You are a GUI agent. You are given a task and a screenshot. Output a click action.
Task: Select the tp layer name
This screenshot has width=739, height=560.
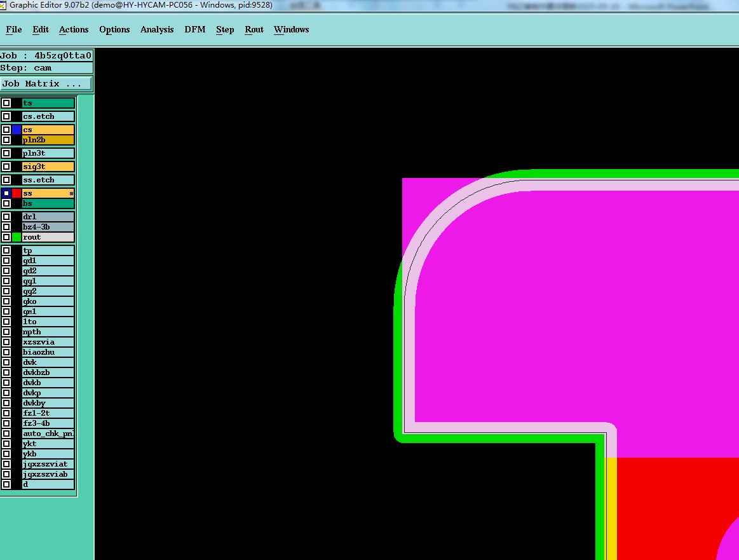coord(48,250)
